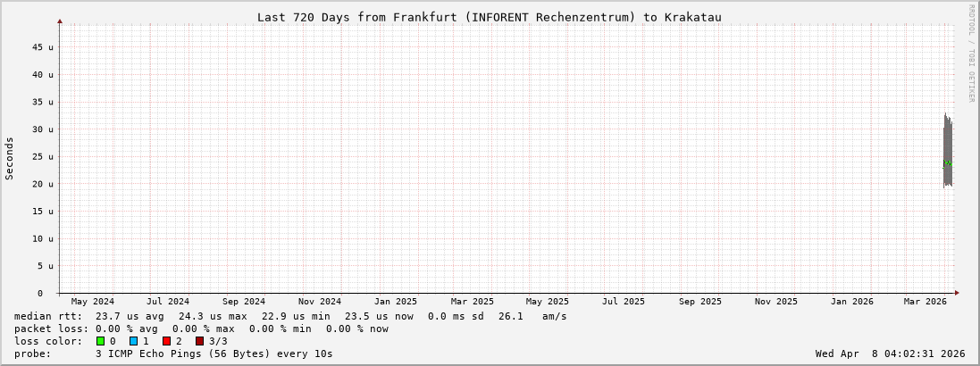Click the green median marker in the data spike
Viewport: 980px width, 366px height.
coord(947,163)
